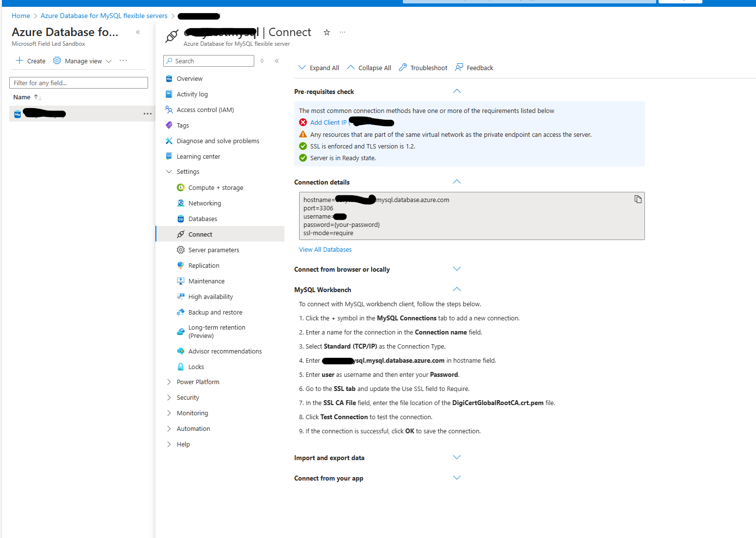Click the High availability icon
Screen dimensions: 756x538
tap(181, 297)
